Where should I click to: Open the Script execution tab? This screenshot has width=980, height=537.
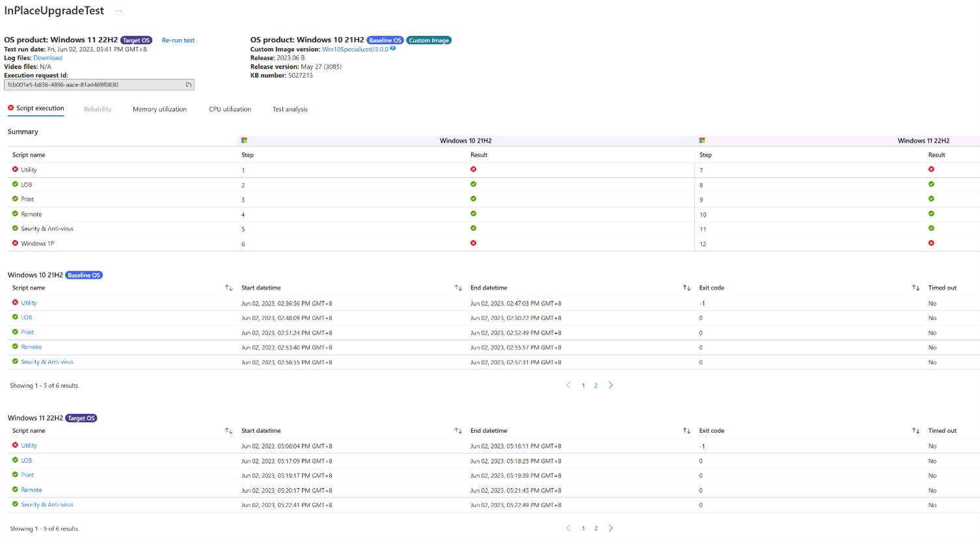tap(36, 109)
